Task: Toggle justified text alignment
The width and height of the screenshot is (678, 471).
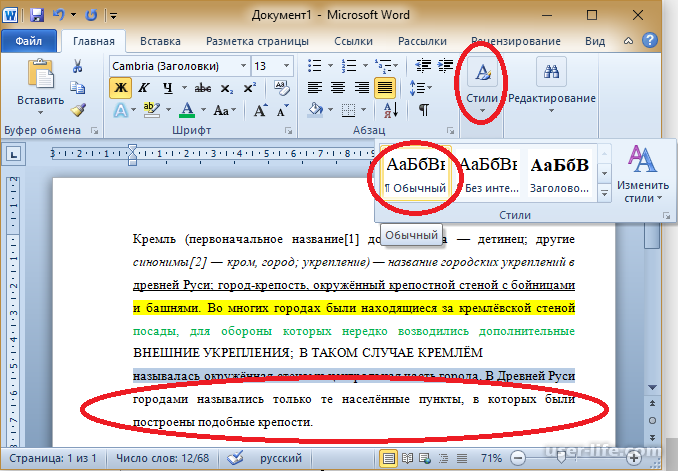Action: point(385,88)
